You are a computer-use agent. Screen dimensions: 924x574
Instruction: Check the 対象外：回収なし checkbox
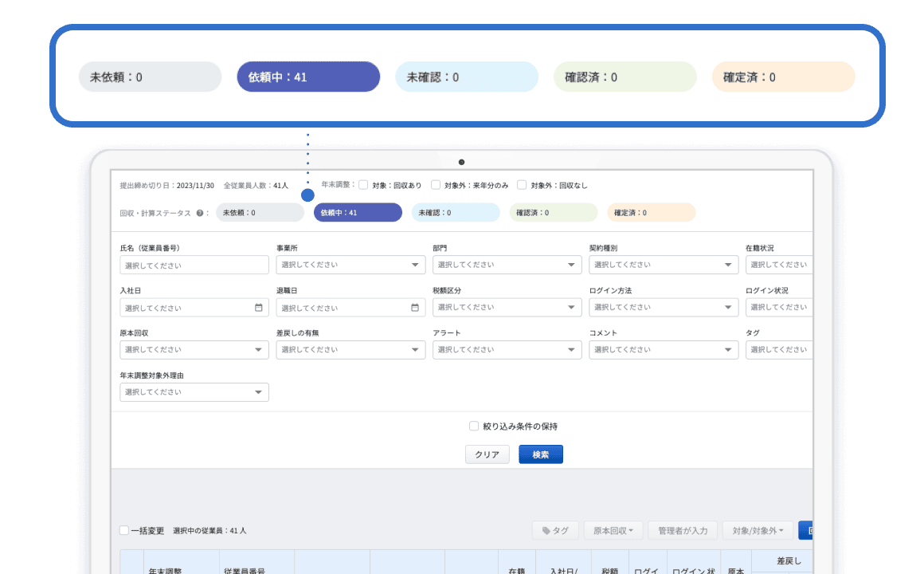pyautogui.click(x=522, y=185)
